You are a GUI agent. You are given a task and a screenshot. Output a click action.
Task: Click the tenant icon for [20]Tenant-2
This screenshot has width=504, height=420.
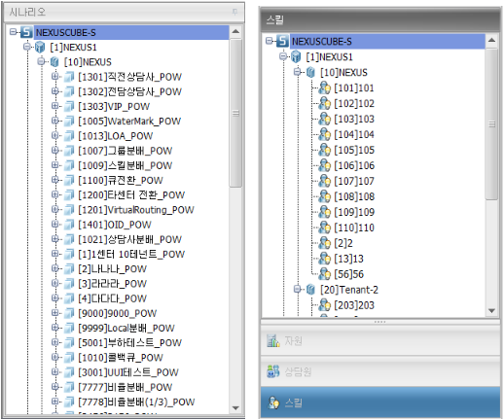coord(310,290)
